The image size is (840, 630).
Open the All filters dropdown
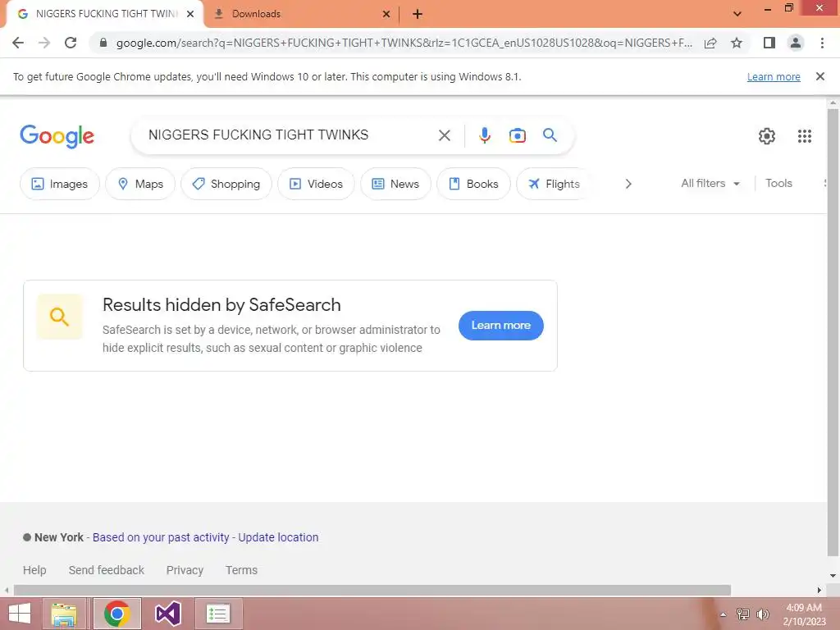[710, 183]
